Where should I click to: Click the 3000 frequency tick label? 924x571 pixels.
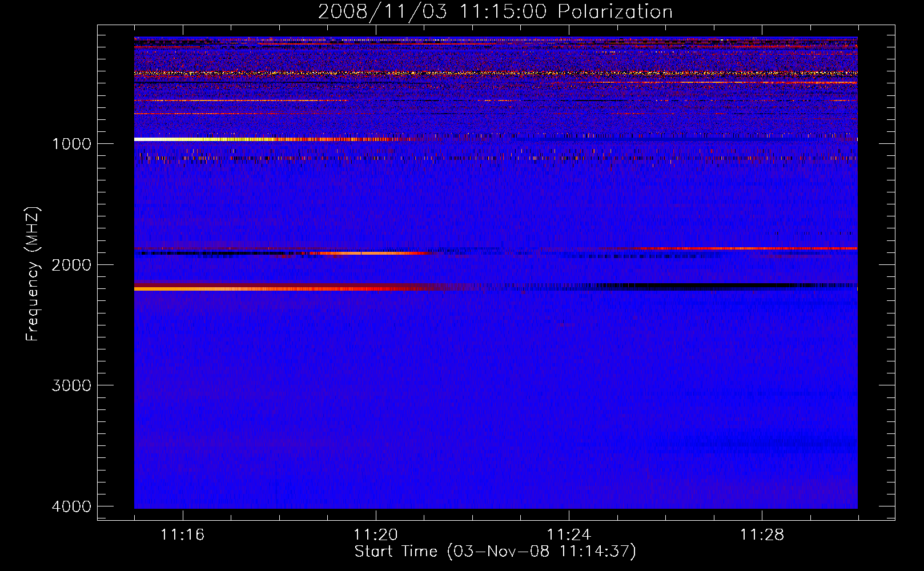tap(72, 385)
